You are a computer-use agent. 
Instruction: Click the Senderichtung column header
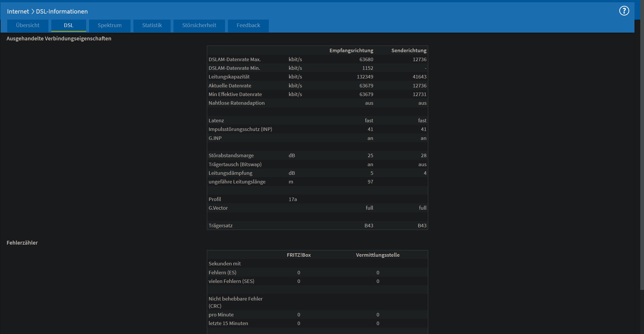click(x=409, y=50)
